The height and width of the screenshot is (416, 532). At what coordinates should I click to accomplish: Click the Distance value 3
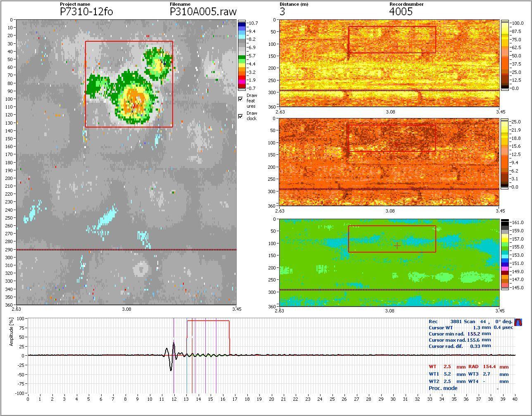pos(282,12)
